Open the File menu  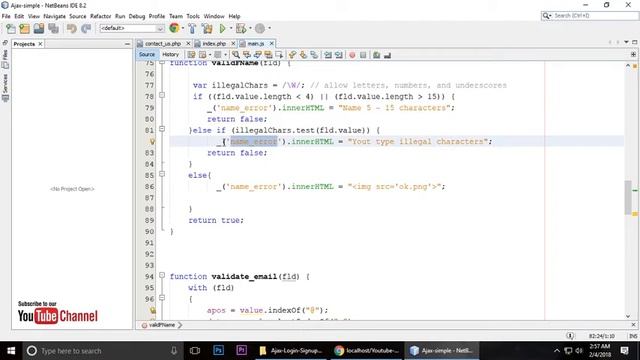[x=6, y=16]
